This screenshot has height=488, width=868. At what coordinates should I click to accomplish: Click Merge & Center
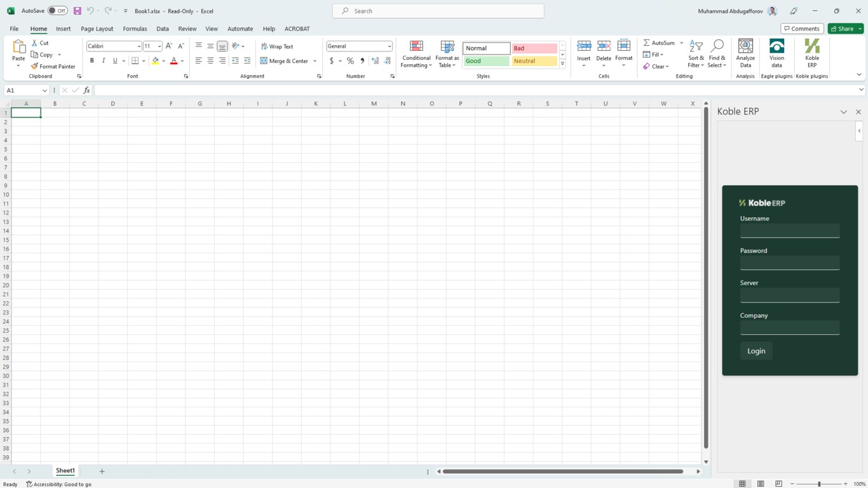(x=284, y=61)
